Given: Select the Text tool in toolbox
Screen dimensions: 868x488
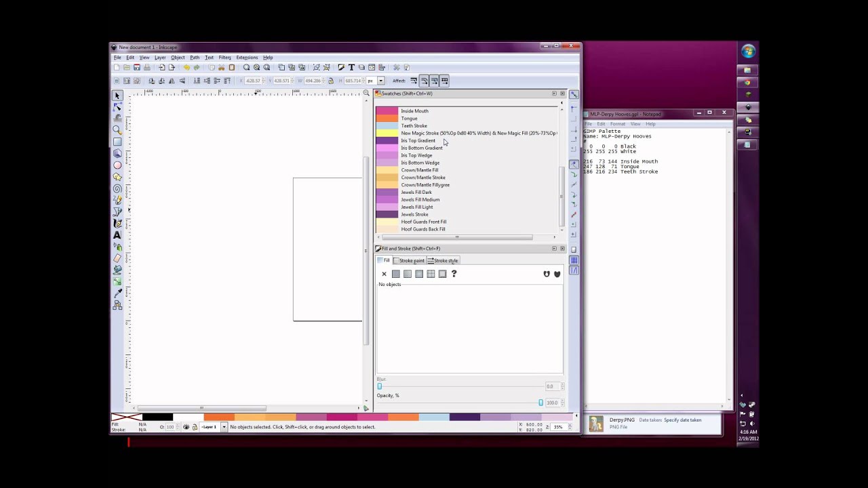Looking at the screenshot, I should pyautogui.click(x=117, y=235).
